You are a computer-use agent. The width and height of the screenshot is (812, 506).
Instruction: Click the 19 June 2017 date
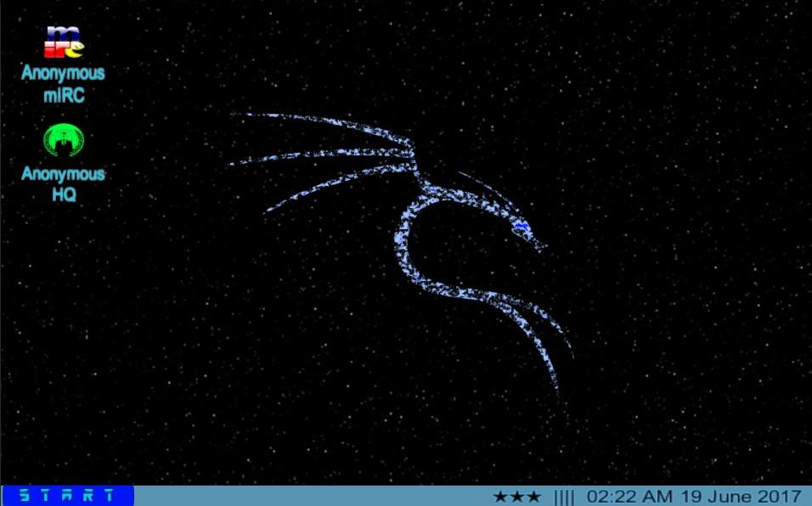[741, 497]
